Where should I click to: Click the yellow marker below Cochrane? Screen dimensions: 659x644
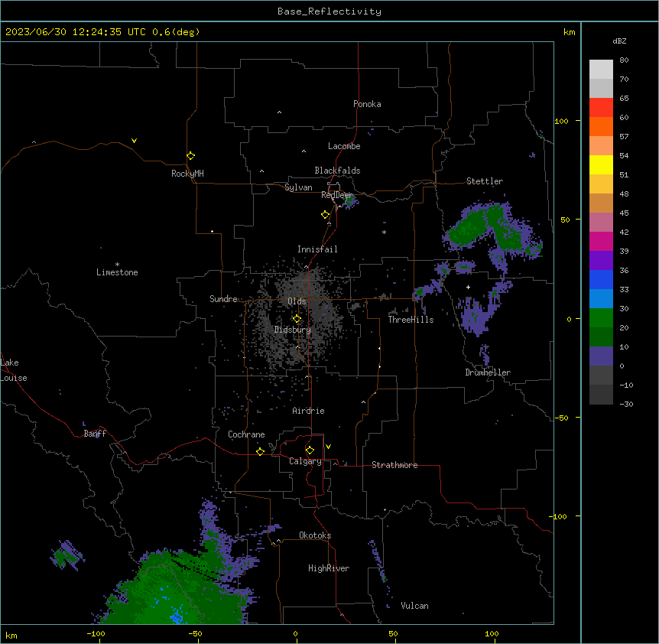pos(260,451)
